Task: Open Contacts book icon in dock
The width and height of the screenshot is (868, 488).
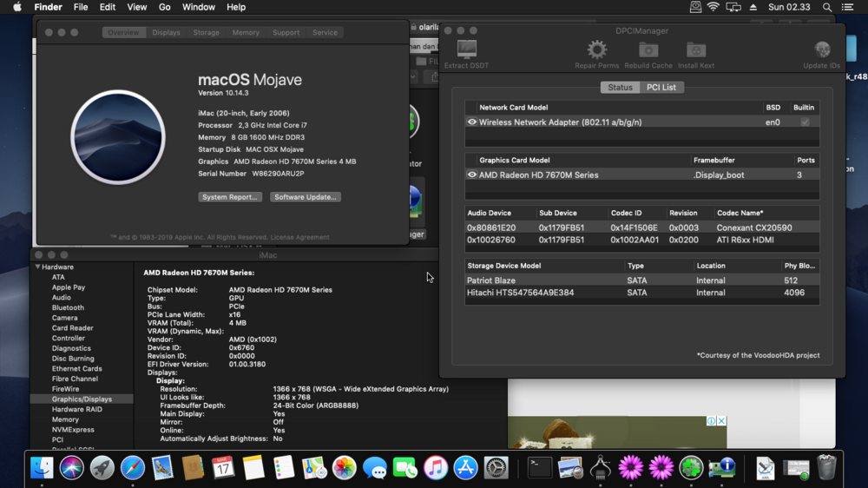Action: [x=194, y=468]
